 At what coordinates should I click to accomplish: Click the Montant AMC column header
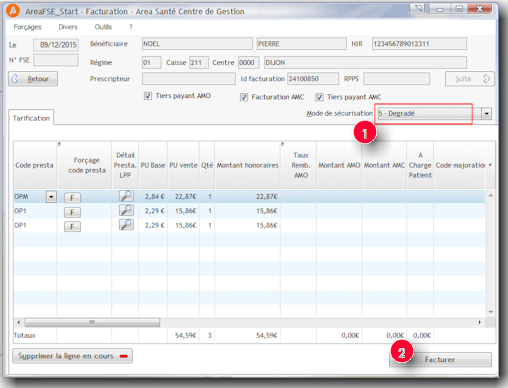pos(384,165)
